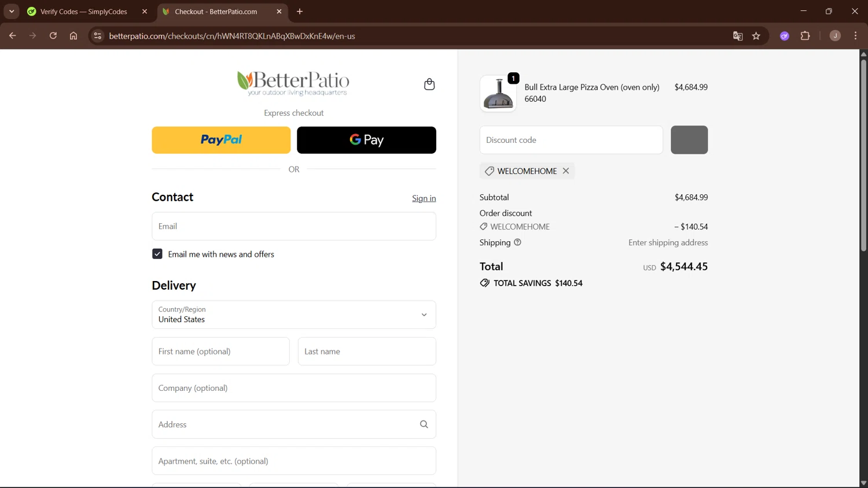Open the browser extensions puzzle icon
This screenshot has height=488, width=868.
[x=806, y=36]
